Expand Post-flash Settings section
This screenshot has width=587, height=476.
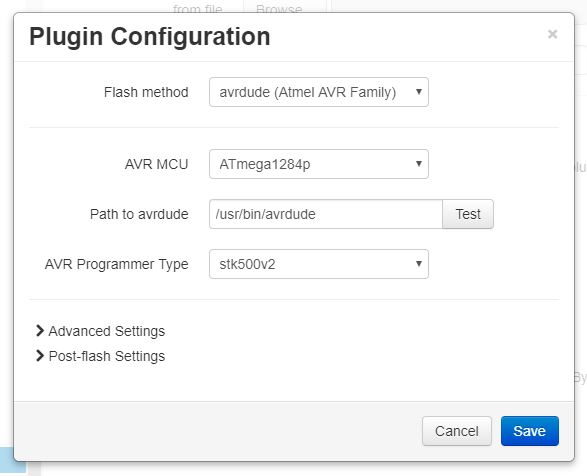(100, 356)
